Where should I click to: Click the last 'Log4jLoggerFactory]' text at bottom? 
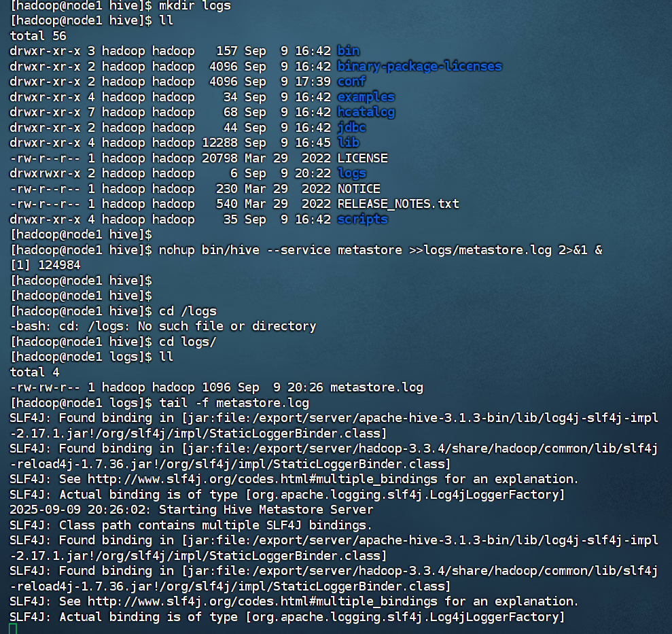coord(497,617)
